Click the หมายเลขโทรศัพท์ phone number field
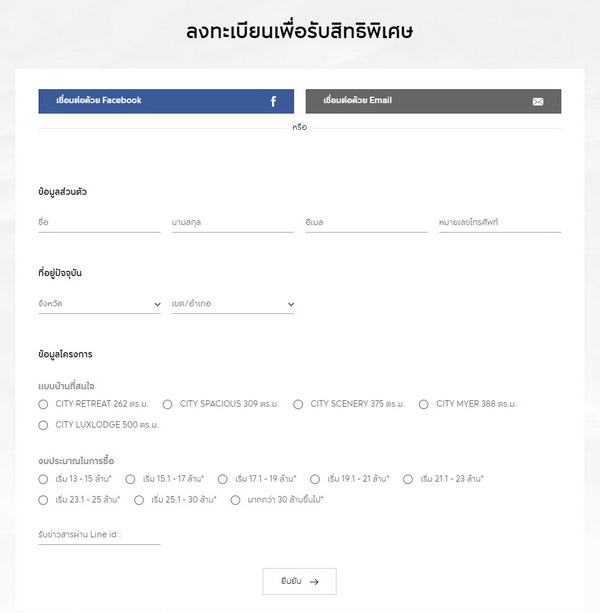Image resolution: width=600 pixels, height=613 pixels. [499, 221]
